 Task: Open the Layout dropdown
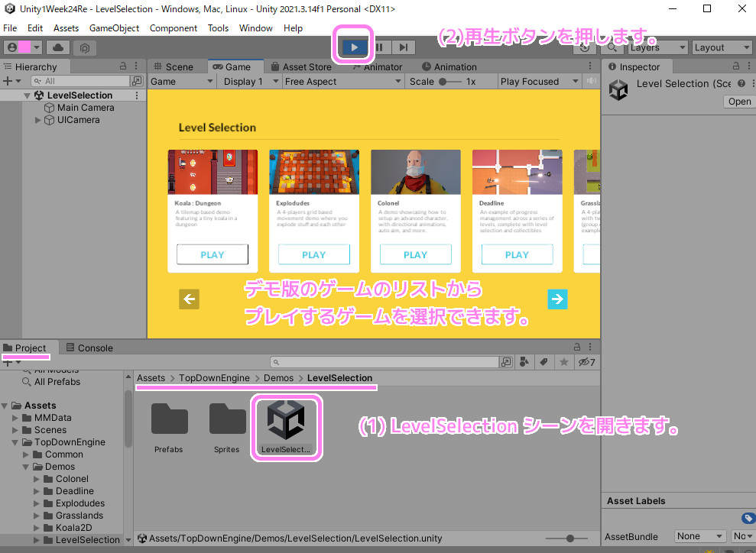point(721,47)
